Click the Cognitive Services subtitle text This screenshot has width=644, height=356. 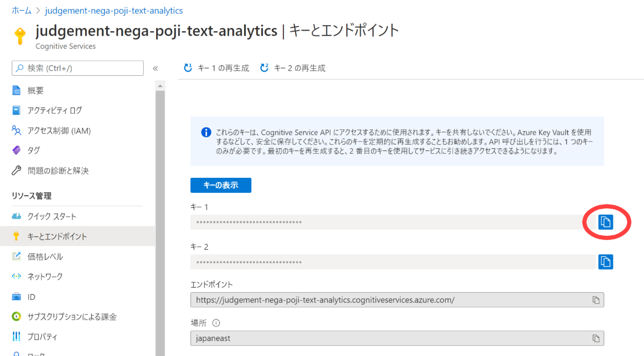pos(65,46)
